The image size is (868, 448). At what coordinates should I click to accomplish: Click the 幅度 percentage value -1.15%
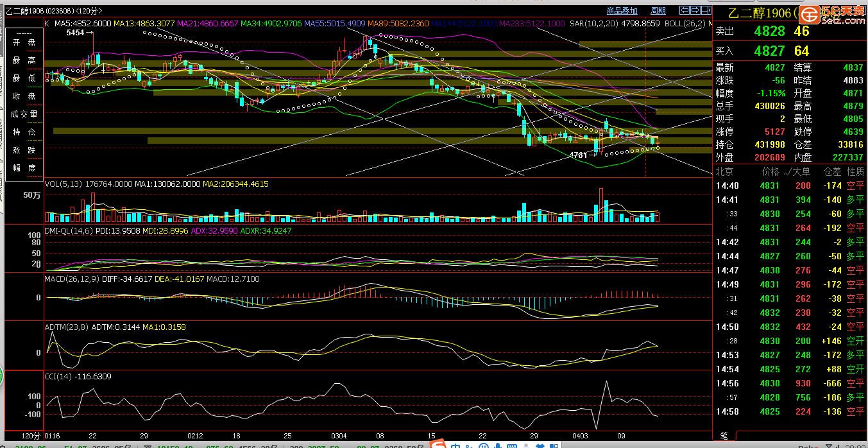772,93
